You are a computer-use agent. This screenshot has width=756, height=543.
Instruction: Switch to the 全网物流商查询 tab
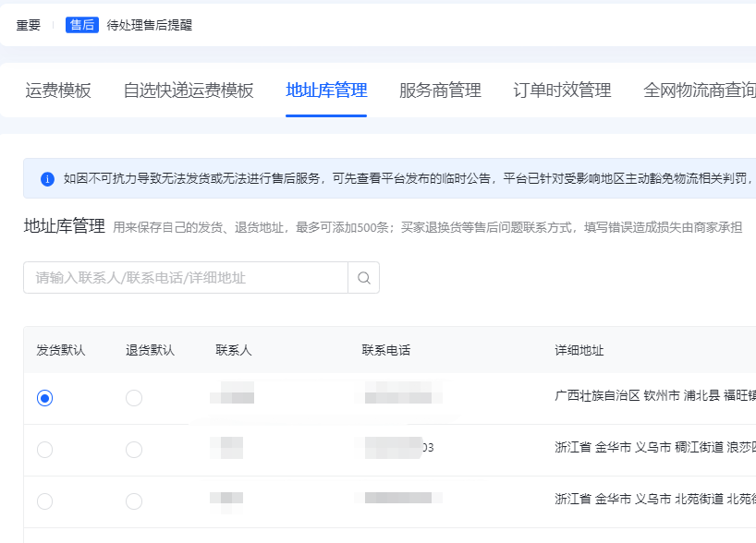coord(699,90)
